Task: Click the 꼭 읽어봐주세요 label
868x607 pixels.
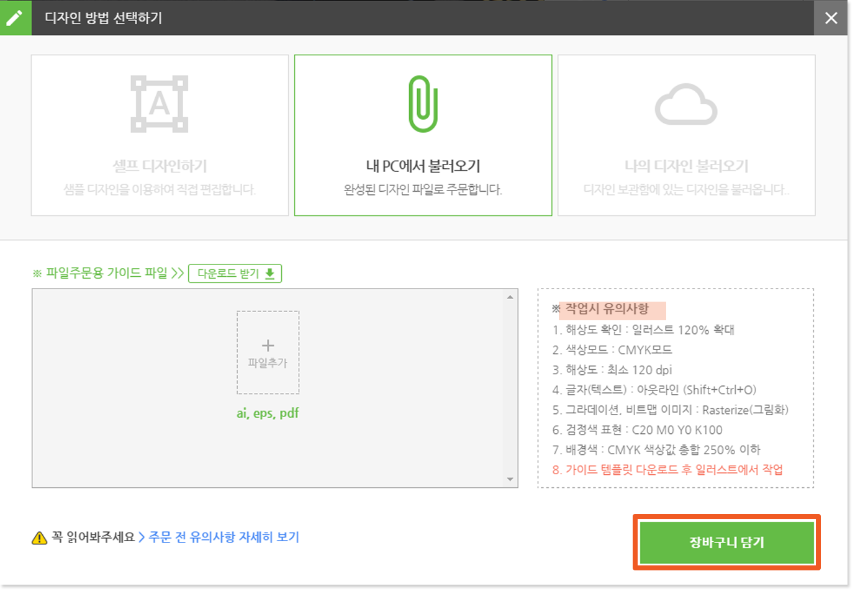Action: click(x=93, y=537)
